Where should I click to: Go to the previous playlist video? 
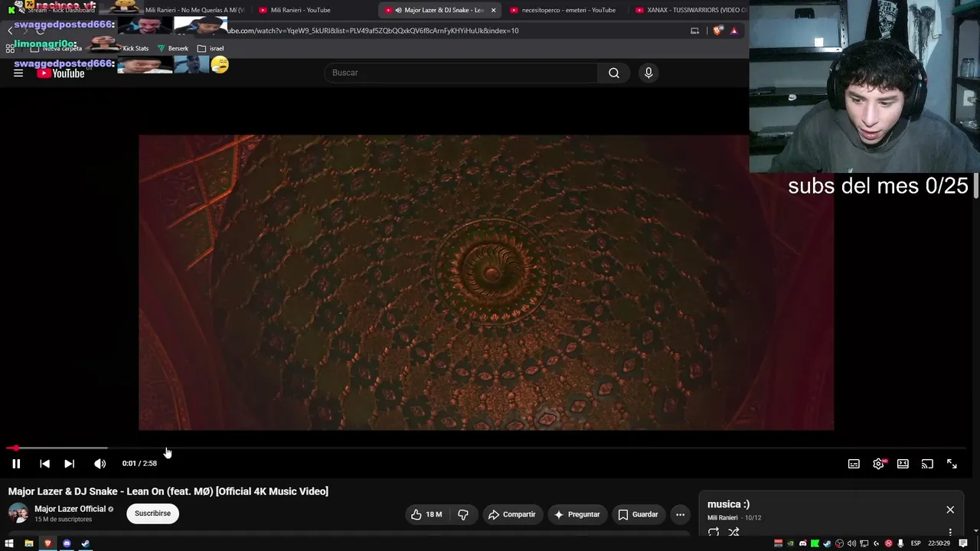click(x=44, y=464)
